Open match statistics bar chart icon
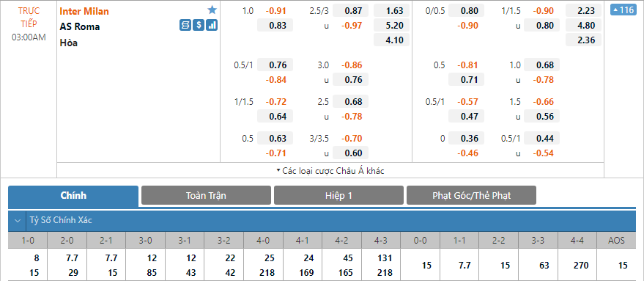This screenshot has height=281, width=644. point(212,26)
